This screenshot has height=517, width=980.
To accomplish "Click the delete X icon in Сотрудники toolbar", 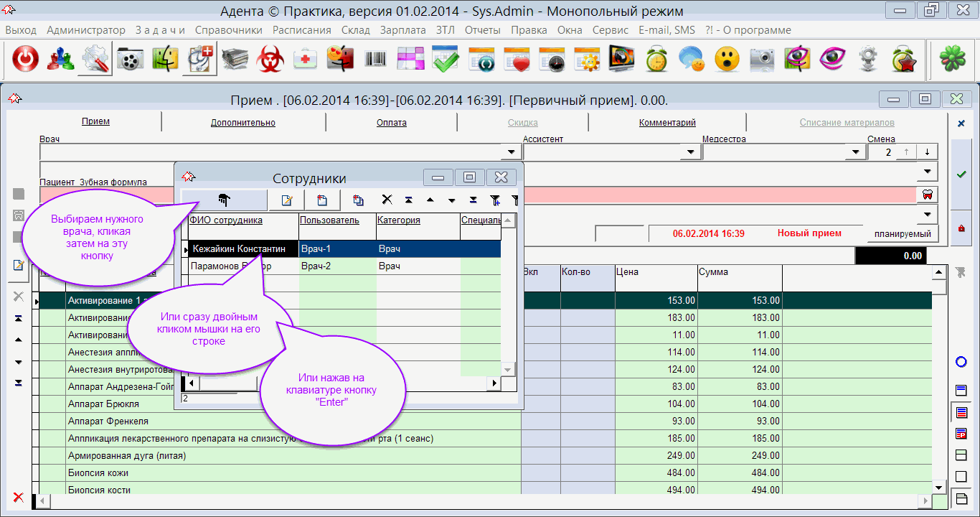I will click(x=387, y=200).
